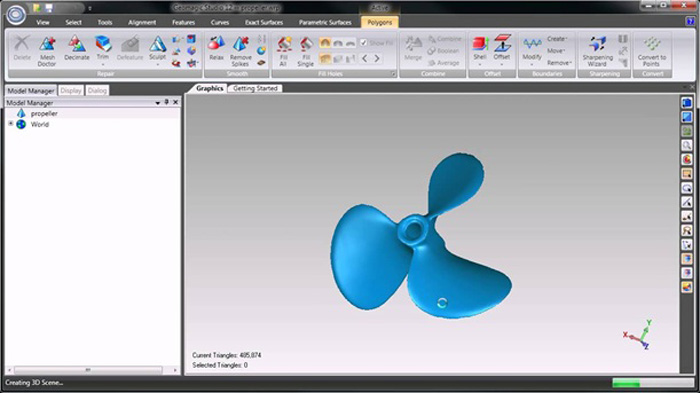
Task: Select the Decimate tool
Action: [77, 48]
